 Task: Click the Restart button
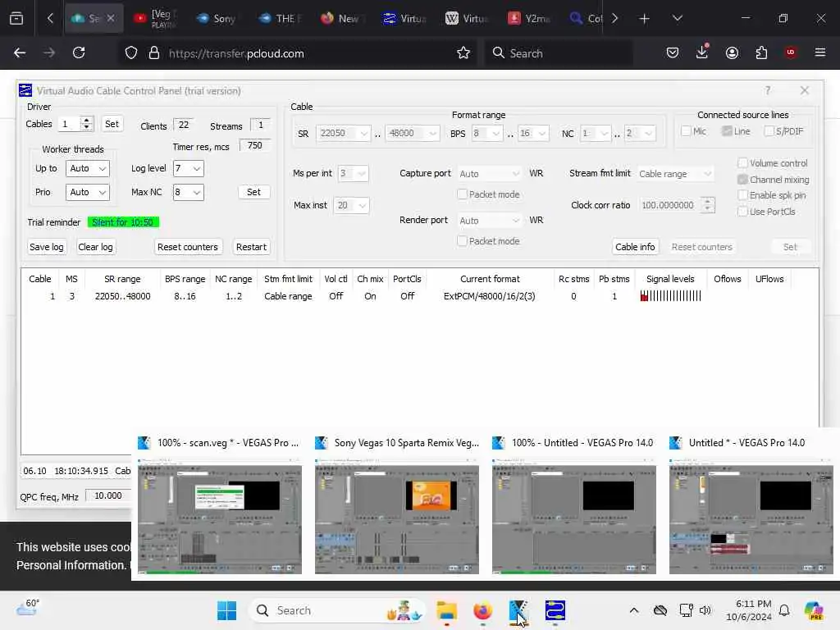click(x=251, y=247)
